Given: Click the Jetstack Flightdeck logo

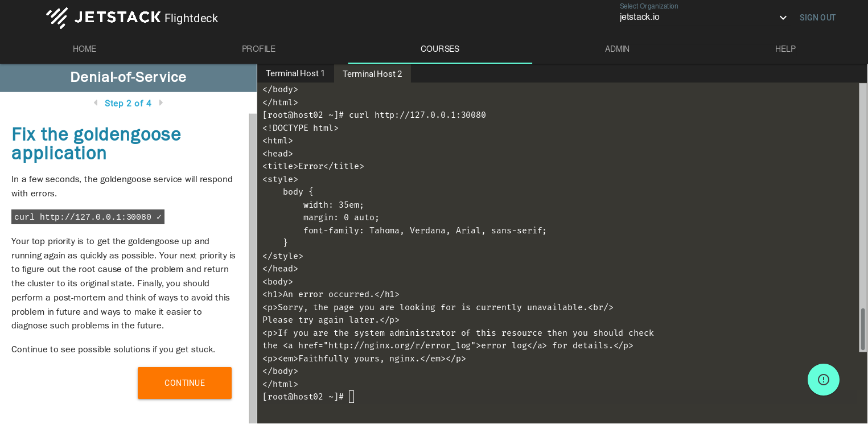Looking at the screenshot, I should tap(132, 18).
